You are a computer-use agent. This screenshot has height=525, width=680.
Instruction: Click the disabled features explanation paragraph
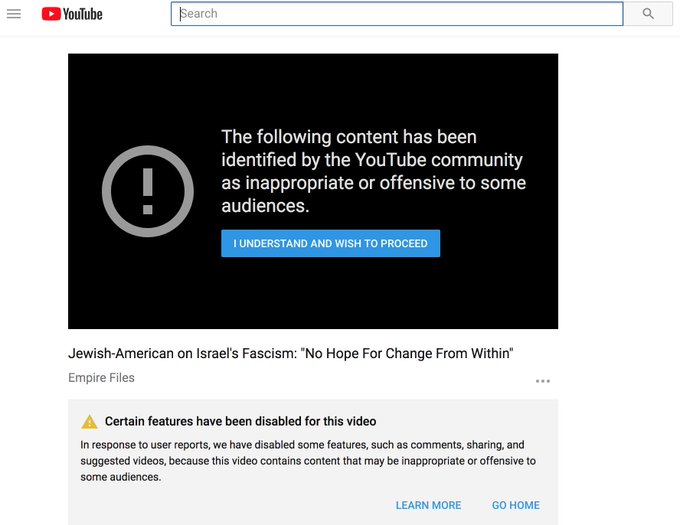[308, 461]
